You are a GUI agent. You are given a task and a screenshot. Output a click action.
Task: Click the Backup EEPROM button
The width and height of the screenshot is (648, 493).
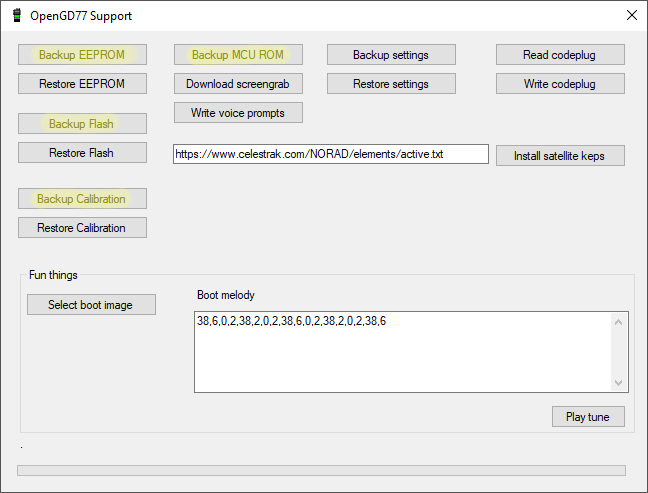(x=82, y=55)
